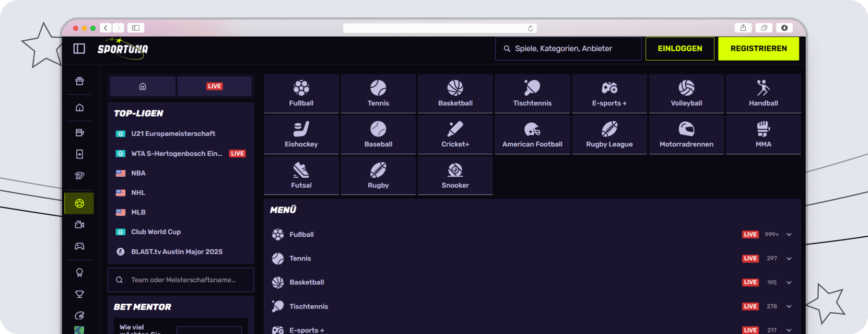The height and width of the screenshot is (334, 868).
Task: Click the gift box sidebar icon
Action: 79,81
